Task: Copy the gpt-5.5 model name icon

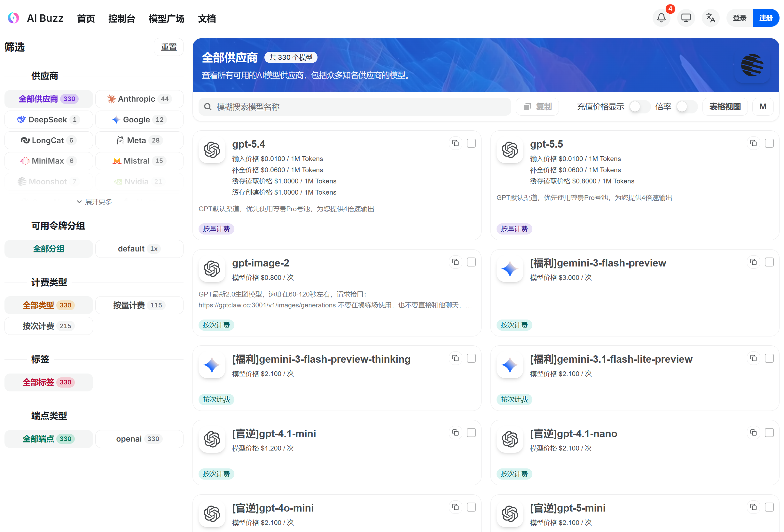Action: click(753, 143)
